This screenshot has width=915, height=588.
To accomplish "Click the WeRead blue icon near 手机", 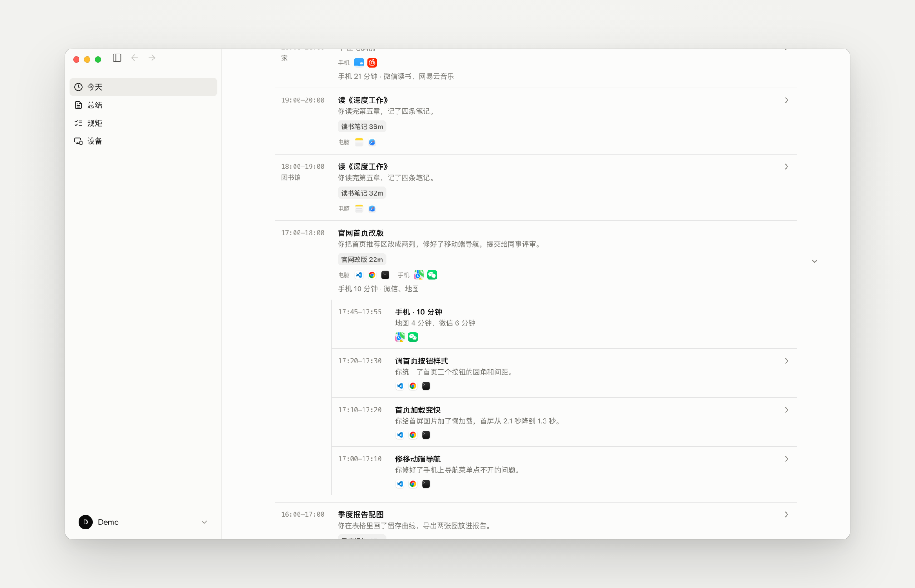I will [359, 63].
